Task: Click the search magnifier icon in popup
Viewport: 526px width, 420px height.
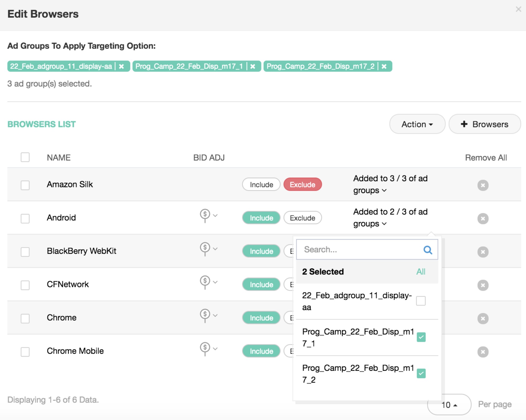Action: pos(428,250)
